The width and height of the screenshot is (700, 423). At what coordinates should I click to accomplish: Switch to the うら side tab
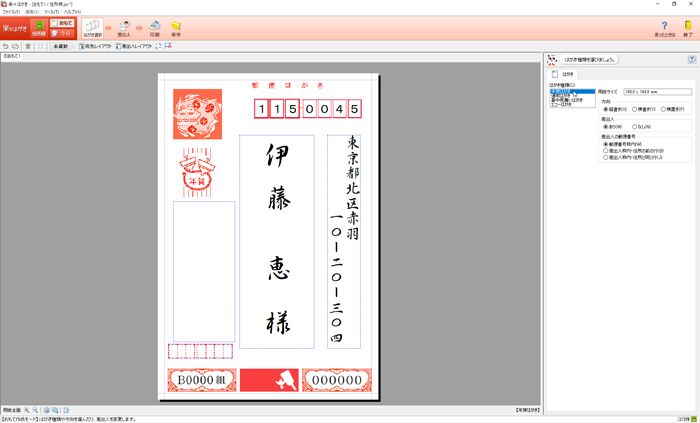[x=62, y=33]
